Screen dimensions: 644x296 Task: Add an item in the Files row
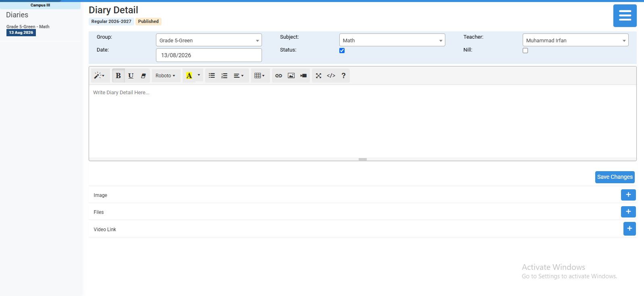coord(628,212)
